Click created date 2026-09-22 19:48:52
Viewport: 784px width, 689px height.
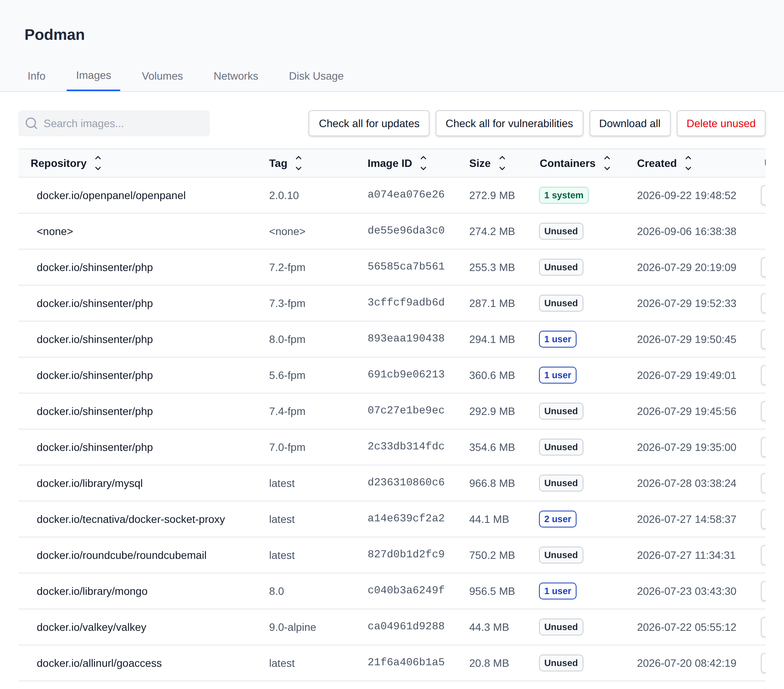point(686,195)
